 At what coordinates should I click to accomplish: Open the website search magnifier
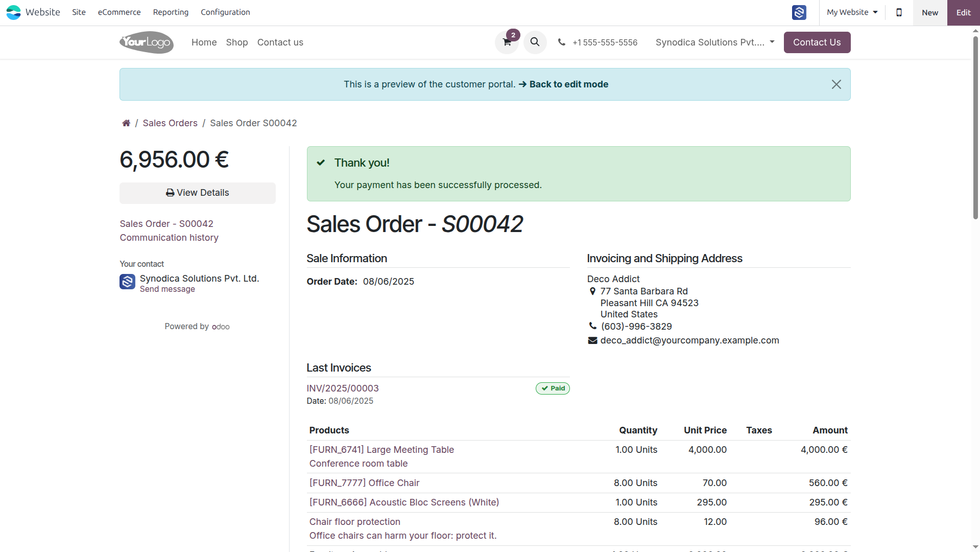pos(535,42)
